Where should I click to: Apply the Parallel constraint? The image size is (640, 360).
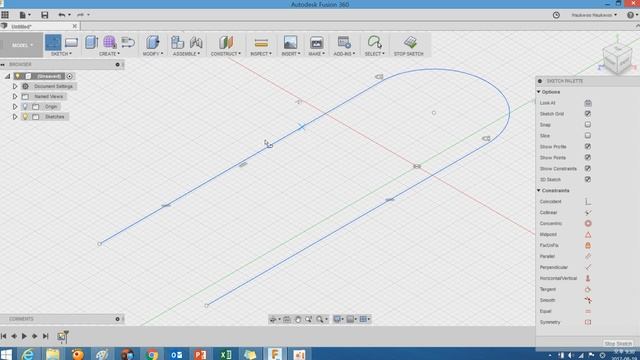point(588,256)
